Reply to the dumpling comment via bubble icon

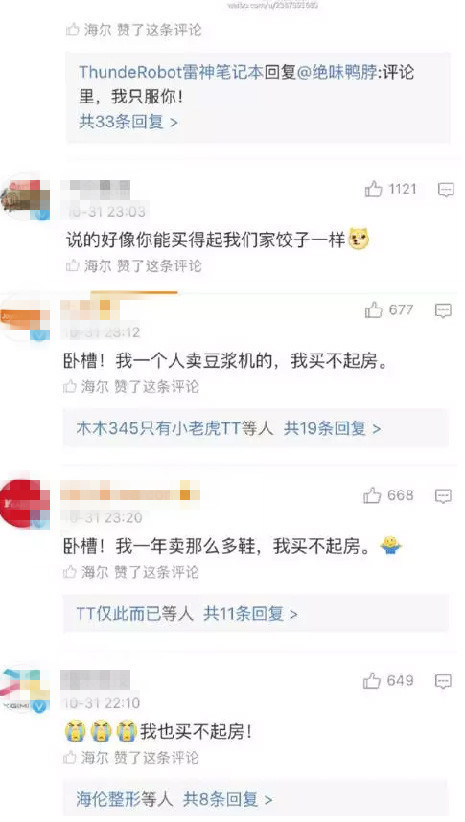pyautogui.click(x=446, y=189)
